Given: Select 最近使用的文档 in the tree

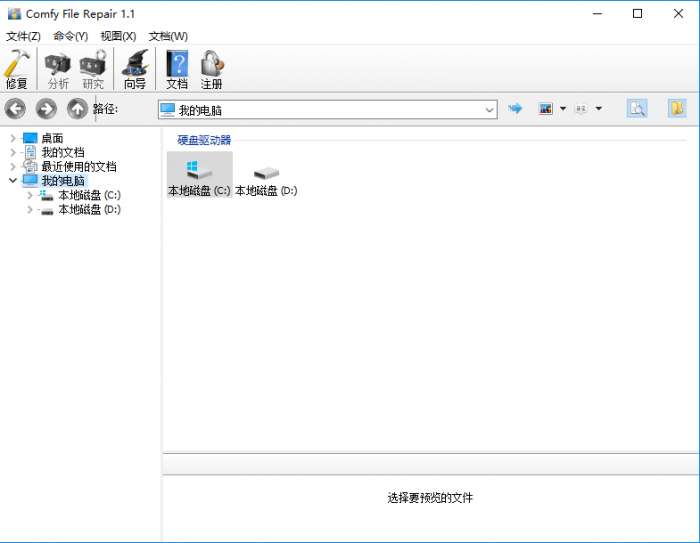Looking at the screenshot, I should pos(79,167).
